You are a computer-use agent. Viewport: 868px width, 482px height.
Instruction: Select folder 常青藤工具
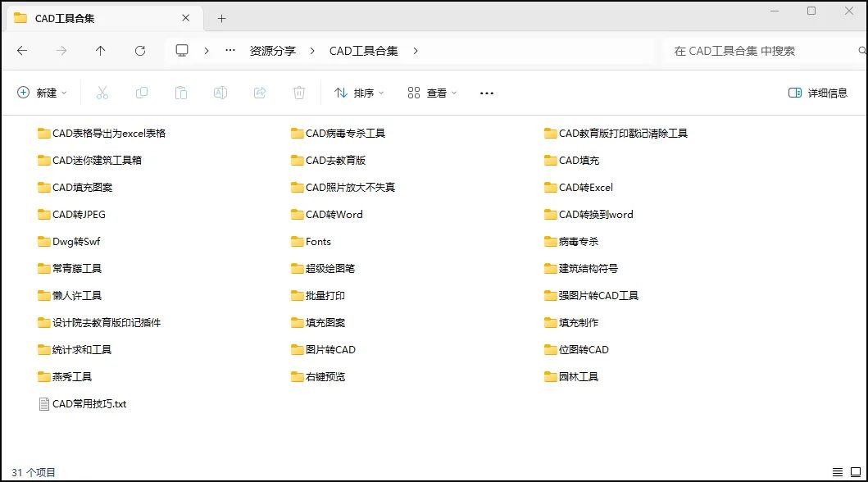(x=70, y=269)
